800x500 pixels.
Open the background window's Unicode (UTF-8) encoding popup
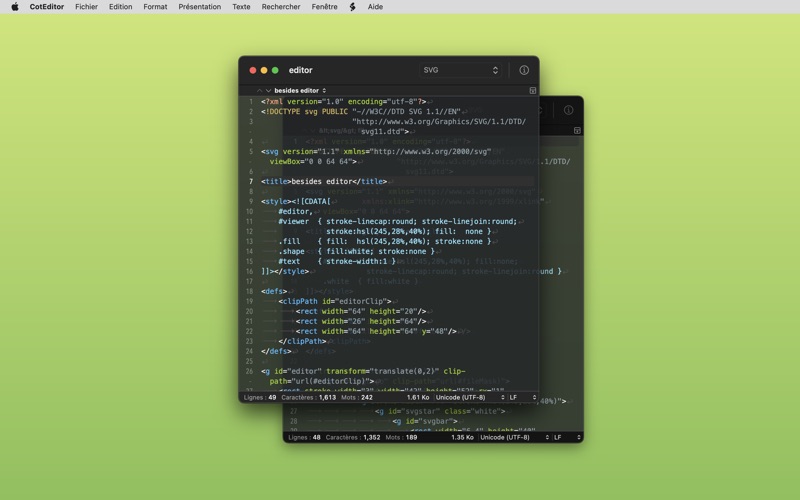(x=514, y=437)
